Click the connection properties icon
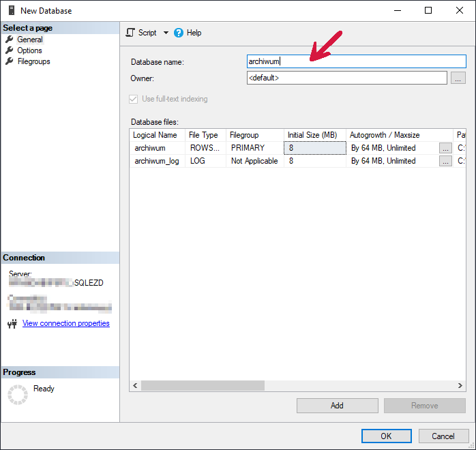This screenshot has width=476, height=450. (12, 324)
